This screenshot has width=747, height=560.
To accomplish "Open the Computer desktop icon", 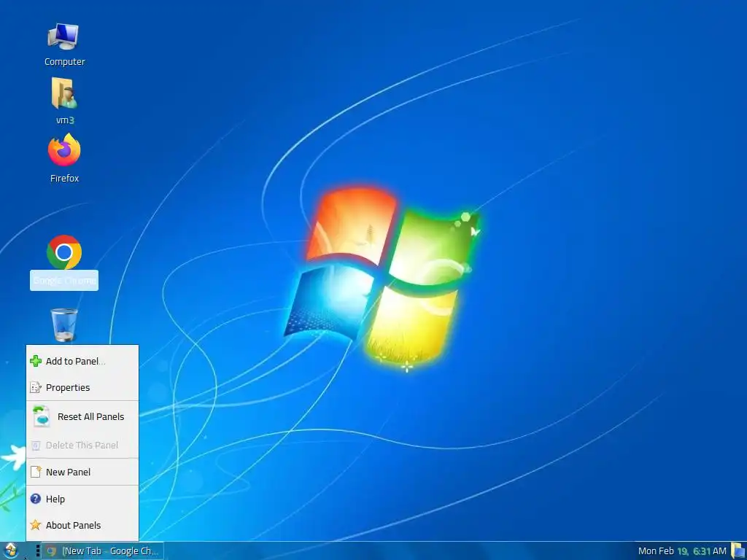I will tap(63, 37).
